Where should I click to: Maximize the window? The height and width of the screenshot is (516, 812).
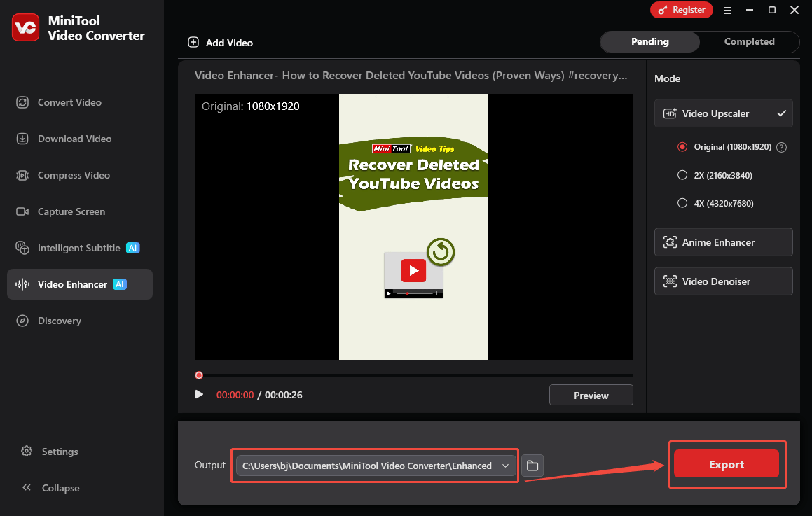point(772,10)
